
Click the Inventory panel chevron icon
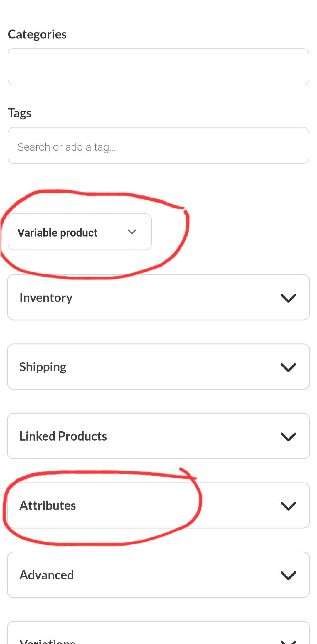tap(288, 298)
